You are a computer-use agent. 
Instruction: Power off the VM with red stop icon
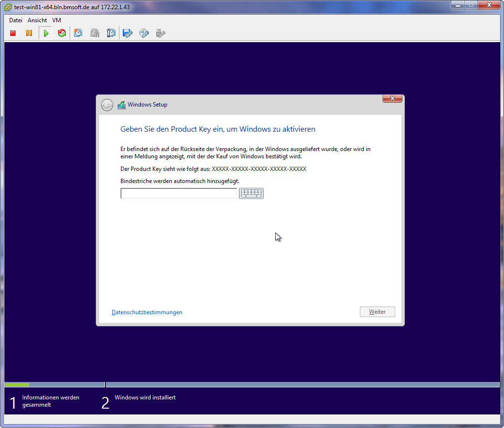13,33
